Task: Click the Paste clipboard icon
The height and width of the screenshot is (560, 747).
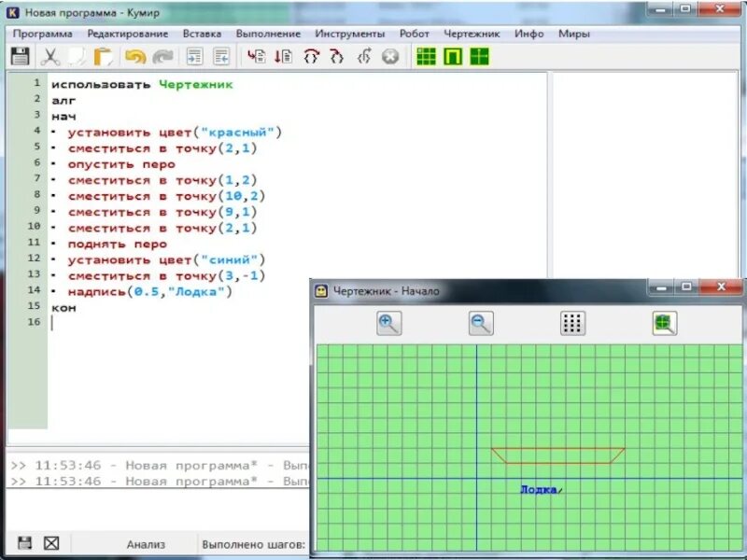Action: (x=103, y=57)
